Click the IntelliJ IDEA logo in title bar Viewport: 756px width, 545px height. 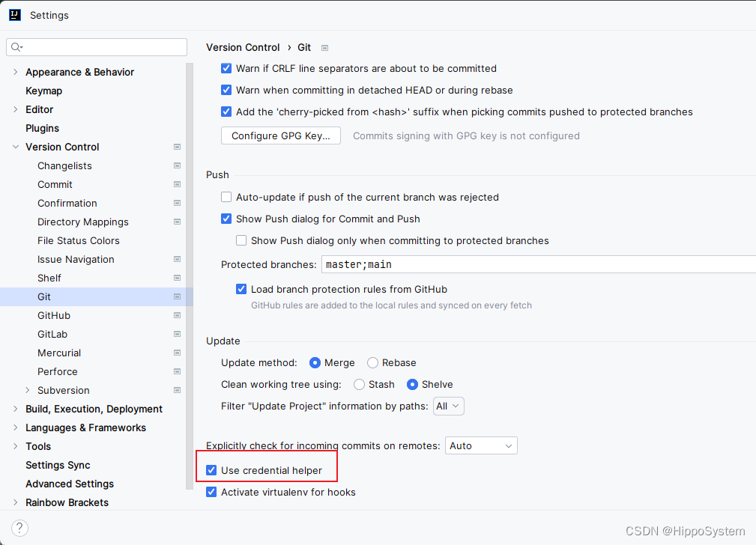pyautogui.click(x=15, y=15)
